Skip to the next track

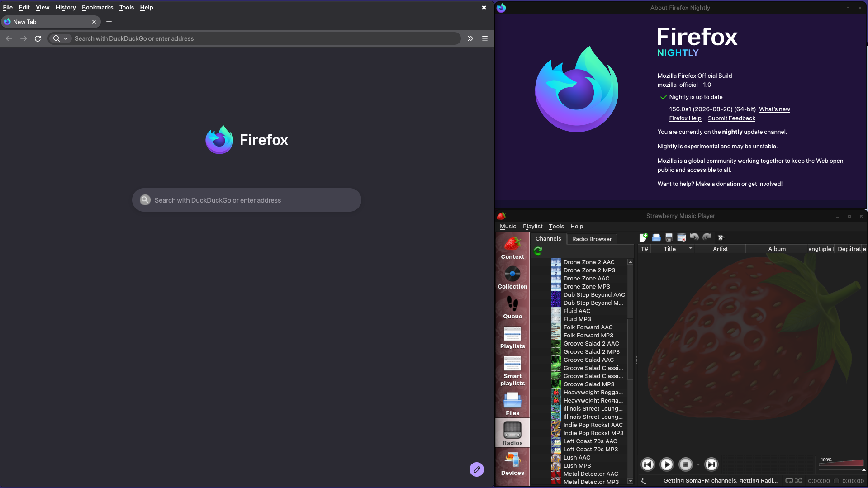coord(711,464)
